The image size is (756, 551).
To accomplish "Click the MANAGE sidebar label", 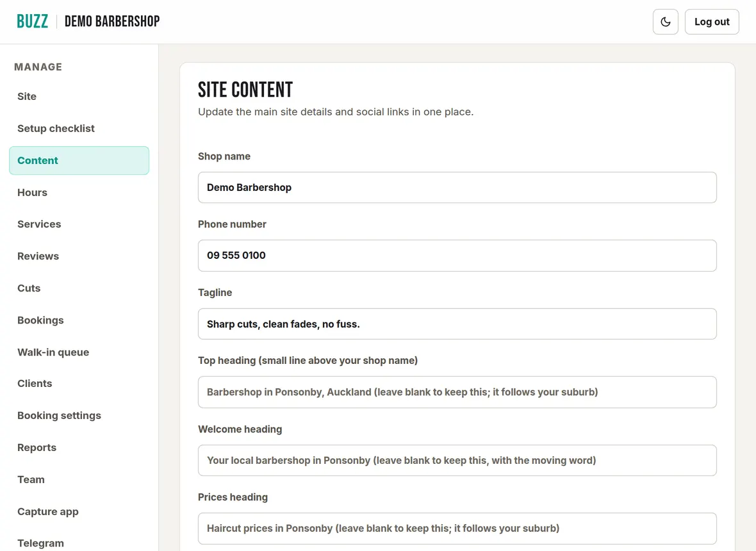I will pos(38,67).
